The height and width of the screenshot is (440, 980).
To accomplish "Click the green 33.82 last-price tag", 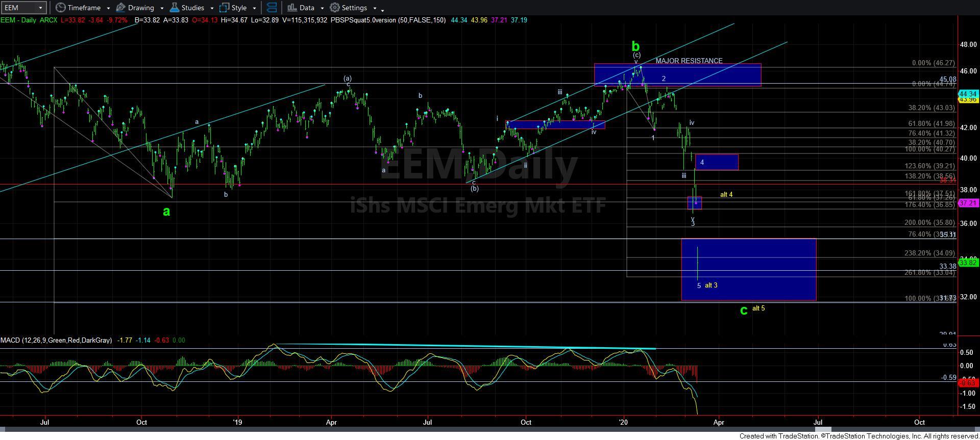I will tap(968, 263).
